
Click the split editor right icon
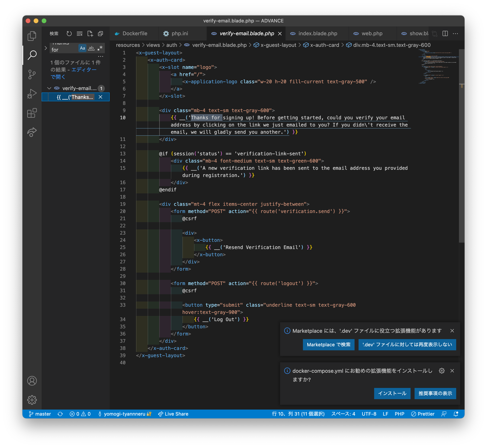pos(445,34)
